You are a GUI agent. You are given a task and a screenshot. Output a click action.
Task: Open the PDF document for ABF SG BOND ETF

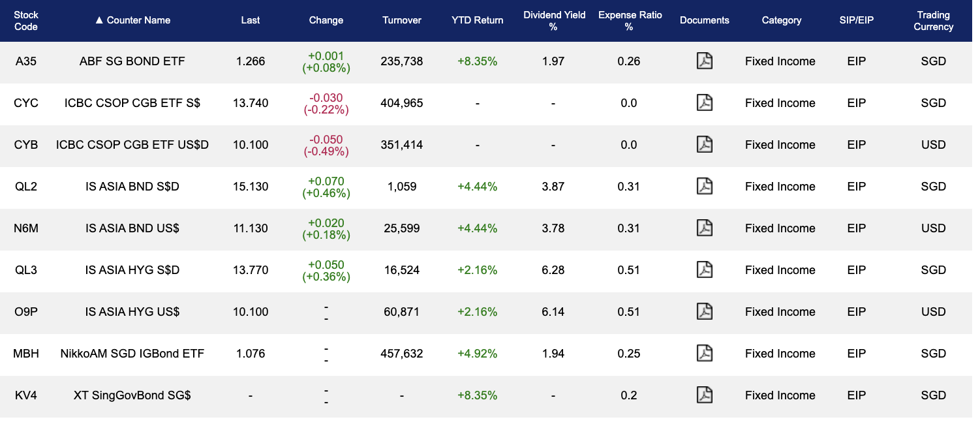coord(704,61)
